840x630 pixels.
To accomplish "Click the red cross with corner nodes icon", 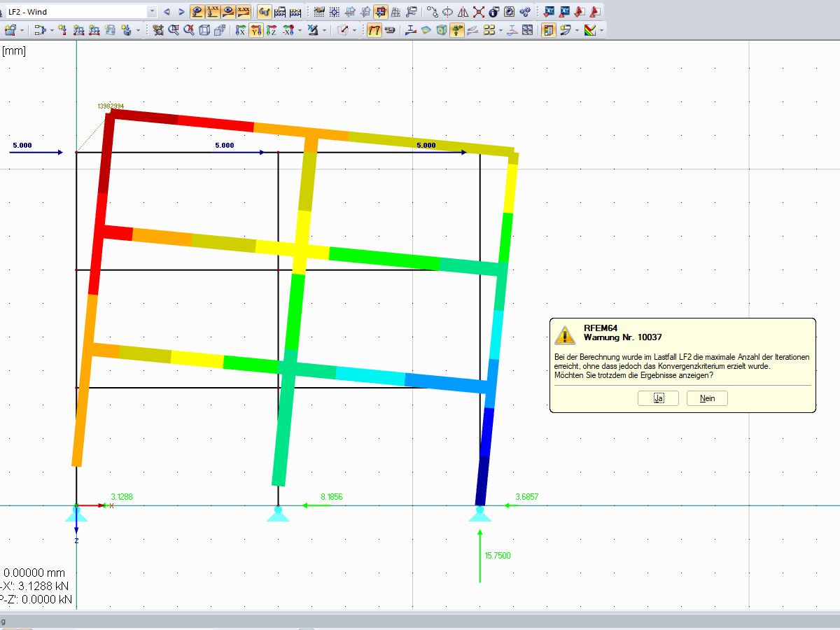I will (x=479, y=12).
